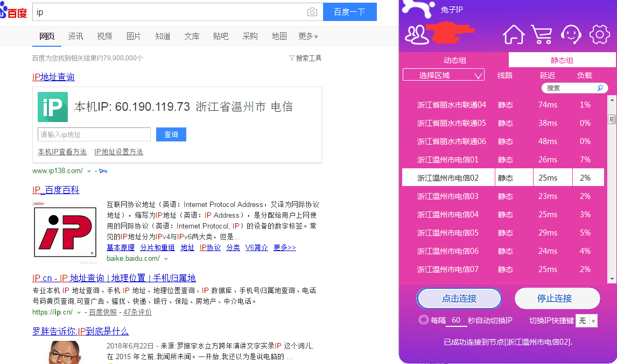Open V6简介 sublink
This screenshot has height=364, width=617.
tap(257, 248)
